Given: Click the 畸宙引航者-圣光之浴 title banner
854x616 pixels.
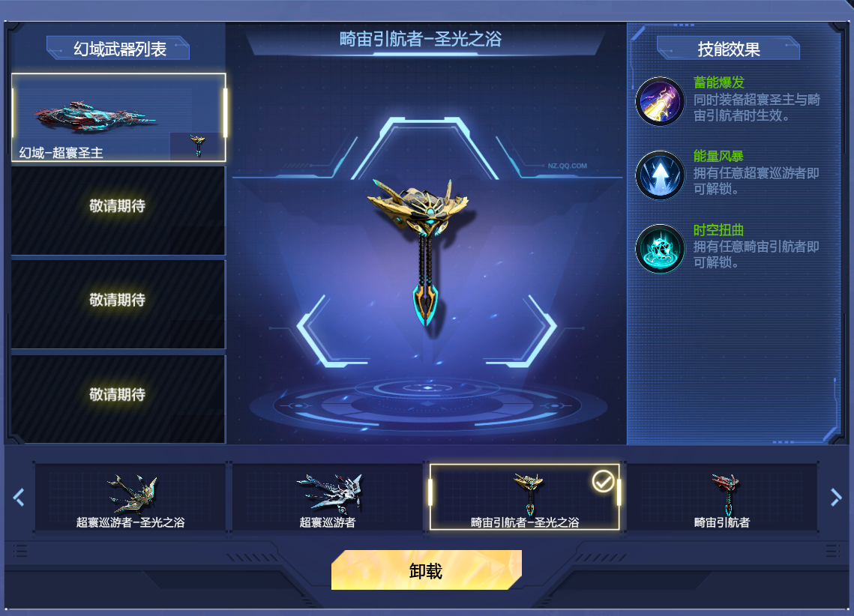Looking at the screenshot, I should click(x=421, y=39).
